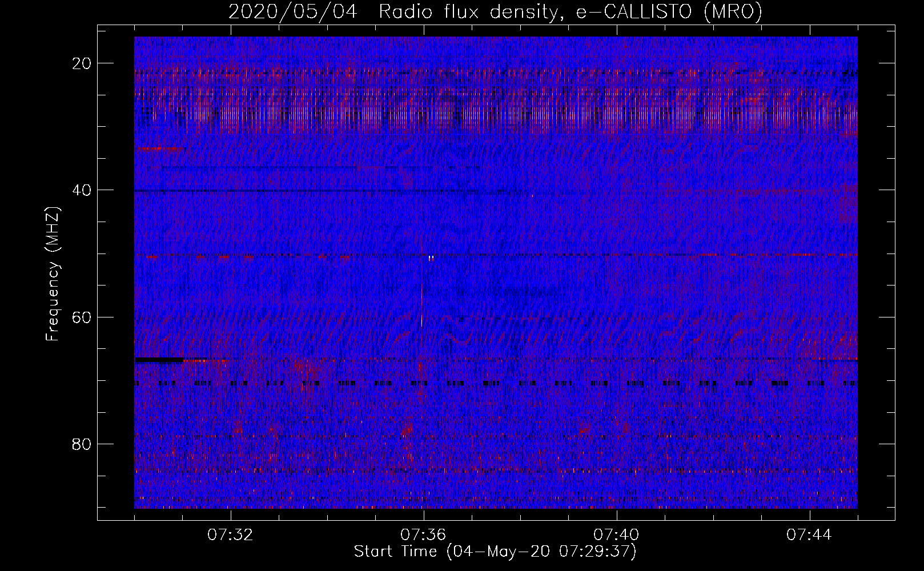Click the 20 MHz frequency tick label
Image resolution: width=924 pixels, height=571 pixels.
click(82, 63)
